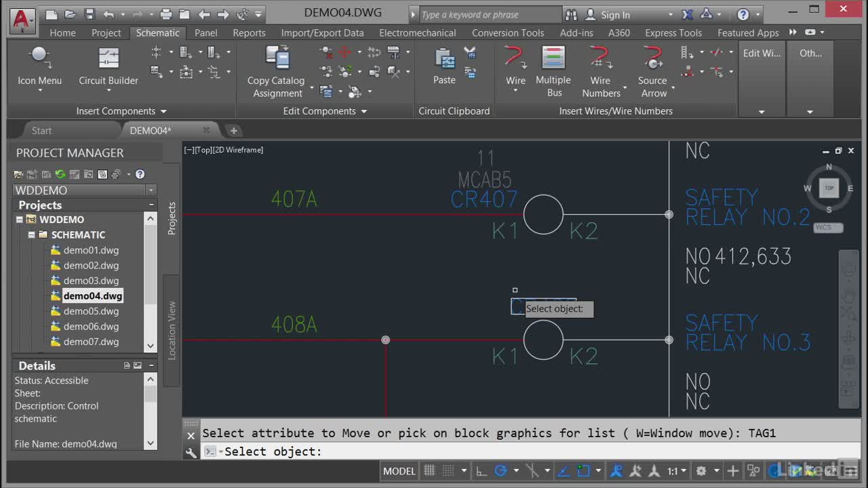This screenshot has height=488, width=868.
Task: Collapse the SCHEMATIC folder node
Action: click(31, 235)
